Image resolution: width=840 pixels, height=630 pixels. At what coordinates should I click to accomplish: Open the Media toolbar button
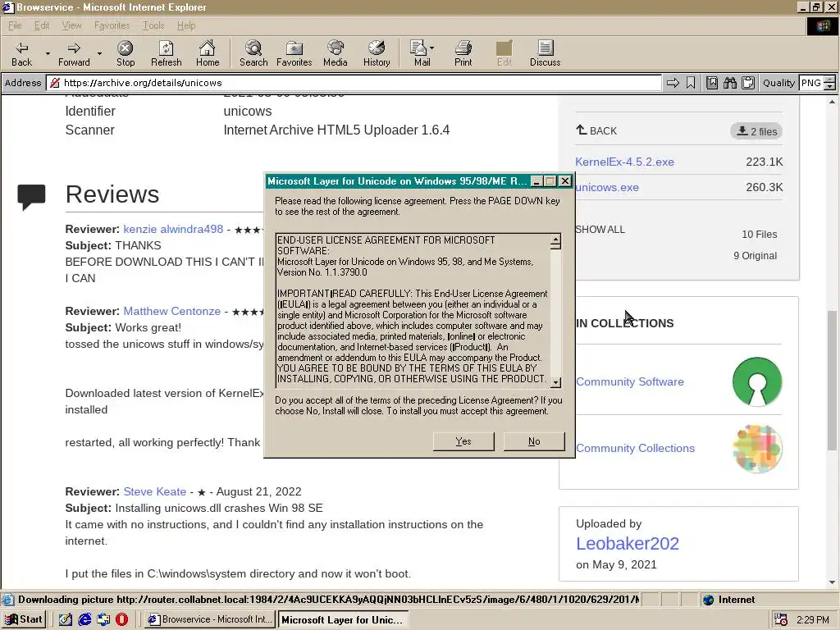point(336,53)
